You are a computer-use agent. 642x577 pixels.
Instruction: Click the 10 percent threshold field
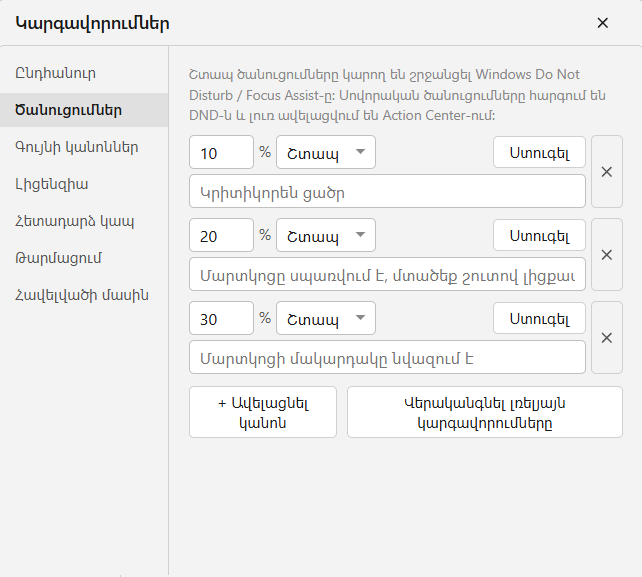point(222,152)
